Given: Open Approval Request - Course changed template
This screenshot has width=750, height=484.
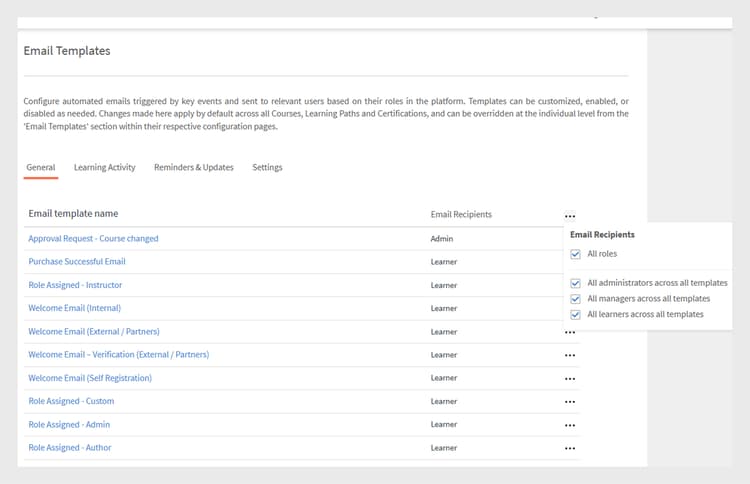Looking at the screenshot, I should click(x=93, y=239).
